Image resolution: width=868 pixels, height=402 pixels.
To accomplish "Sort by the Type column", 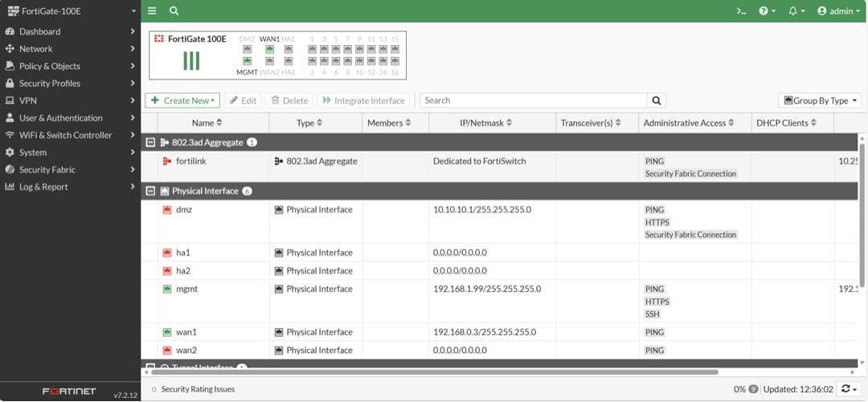I will coord(309,123).
